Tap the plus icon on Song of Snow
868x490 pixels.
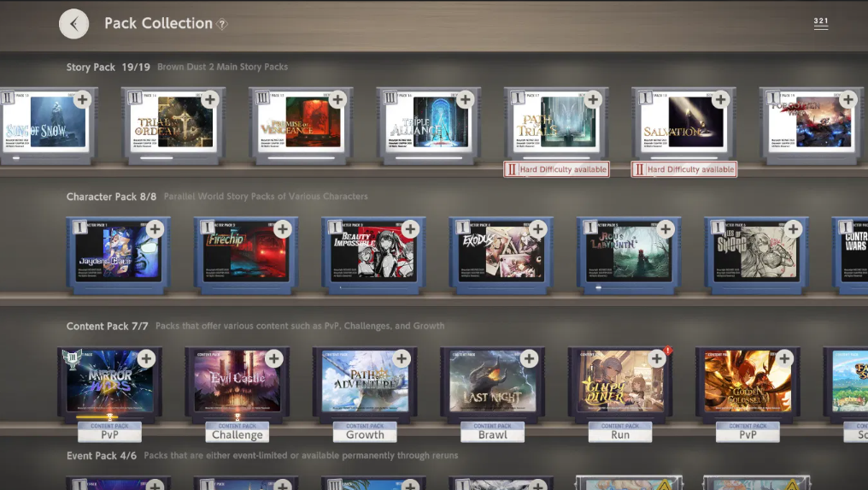[83, 100]
